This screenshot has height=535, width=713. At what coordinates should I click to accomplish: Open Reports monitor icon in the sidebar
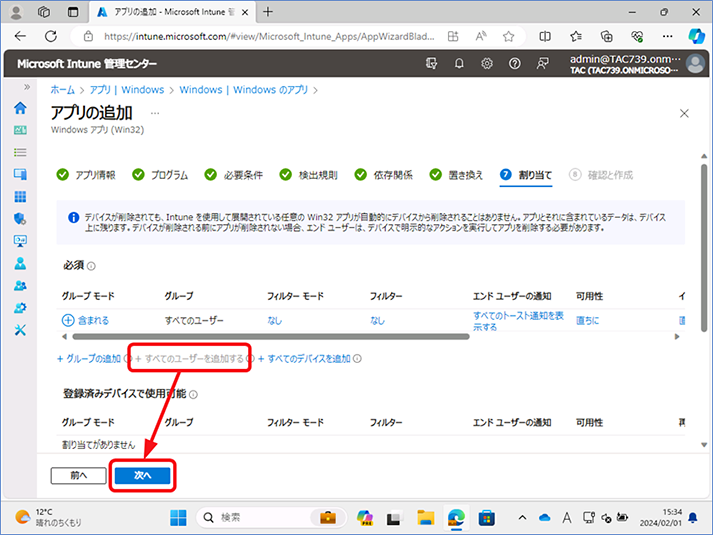[x=20, y=241]
